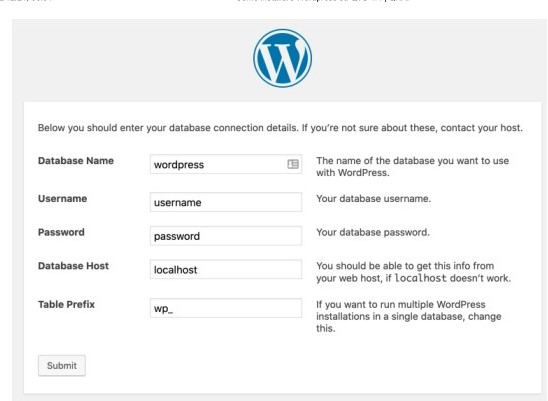Click the Table Prefix label
548x401 pixels.
[x=66, y=305]
